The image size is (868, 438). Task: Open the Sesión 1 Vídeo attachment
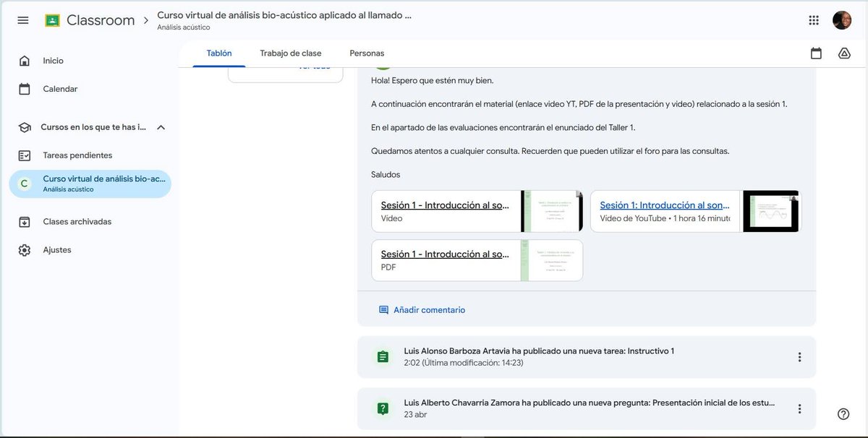click(477, 211)
